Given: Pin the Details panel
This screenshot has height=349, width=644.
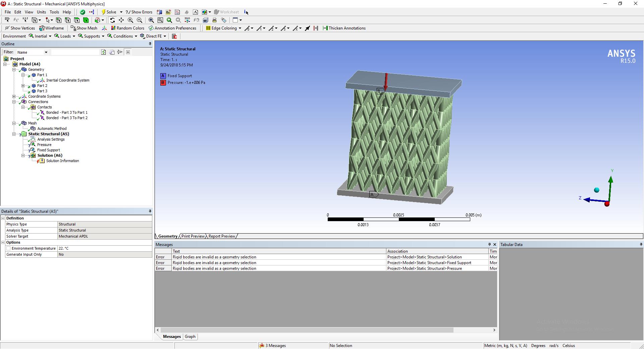Looking at the screenshot, I should (150, 211).
